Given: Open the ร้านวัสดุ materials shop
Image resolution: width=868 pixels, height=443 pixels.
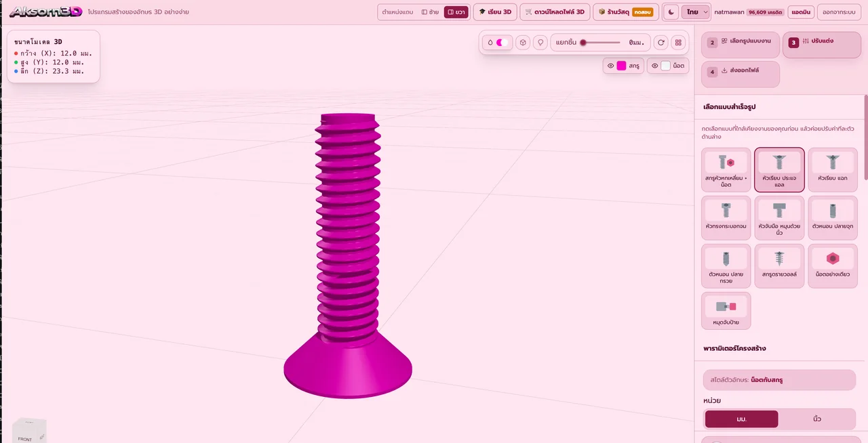Looking at the screenshot, I should coord(625,12).
